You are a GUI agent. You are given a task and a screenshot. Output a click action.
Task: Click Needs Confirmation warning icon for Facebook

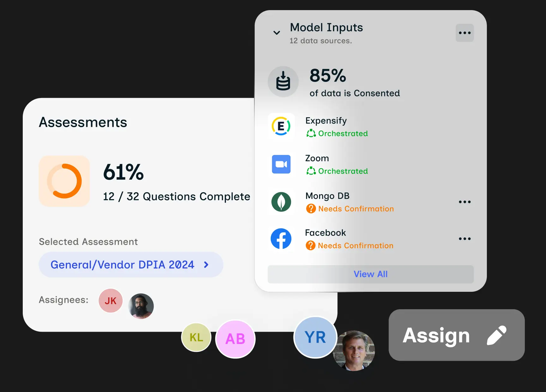pos(311,246)
